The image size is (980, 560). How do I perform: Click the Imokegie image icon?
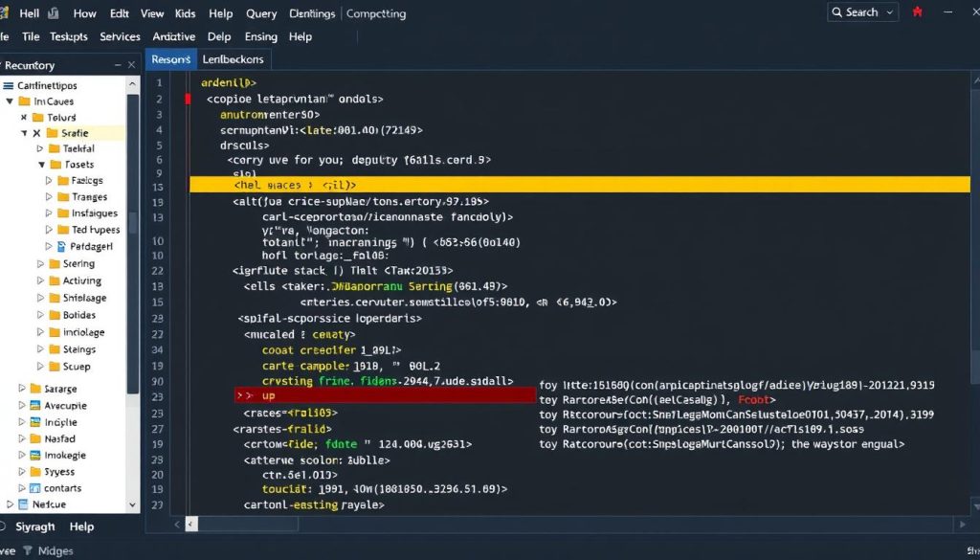tap(35, 455)
